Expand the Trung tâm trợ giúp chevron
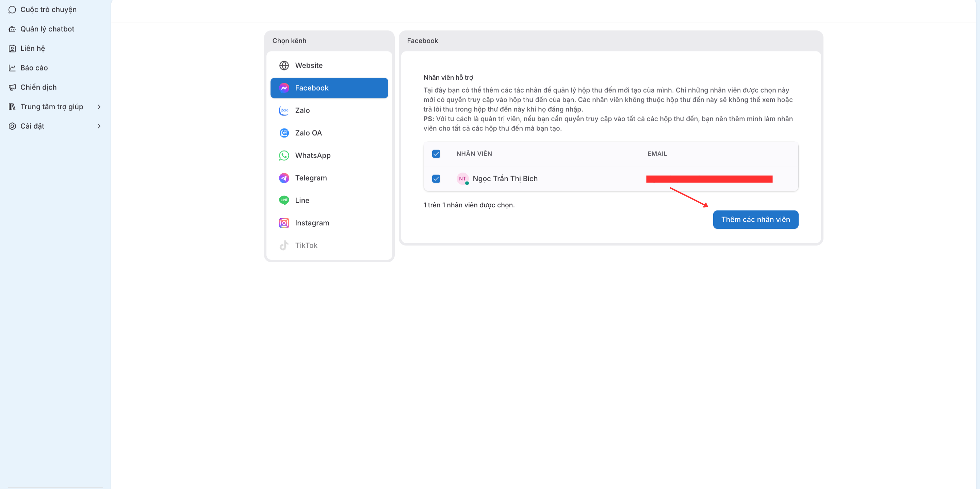 99,107
